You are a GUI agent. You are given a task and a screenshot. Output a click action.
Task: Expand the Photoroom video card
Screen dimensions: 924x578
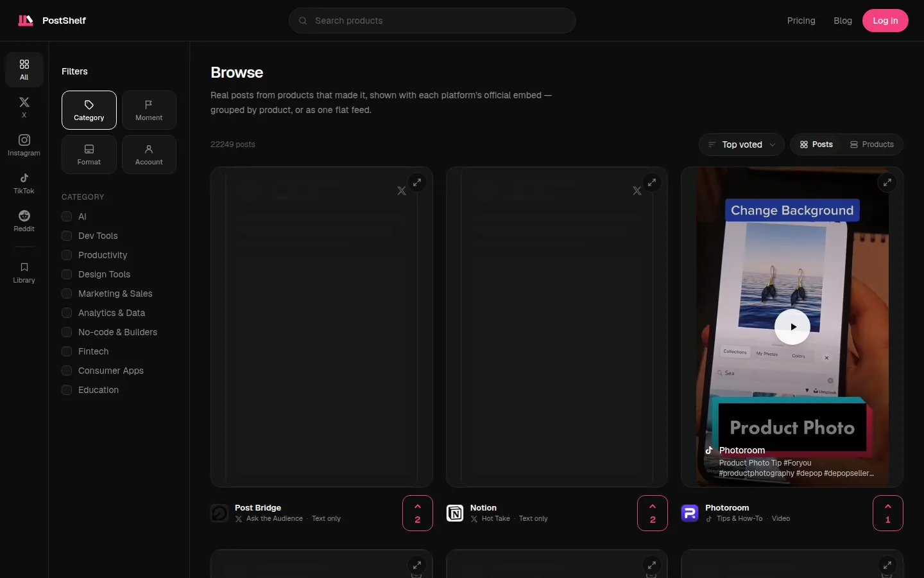pyautogui.click(x=887, y=182)
